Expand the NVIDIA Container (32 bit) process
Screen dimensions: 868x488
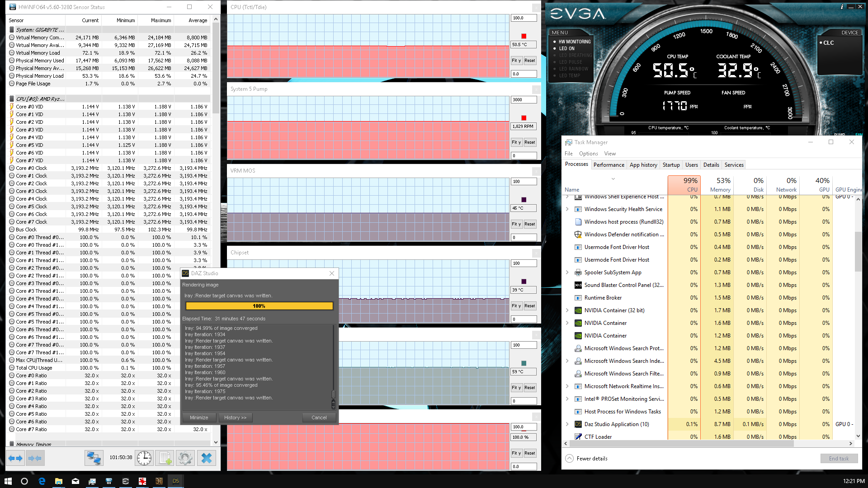[x=567, y=310]
